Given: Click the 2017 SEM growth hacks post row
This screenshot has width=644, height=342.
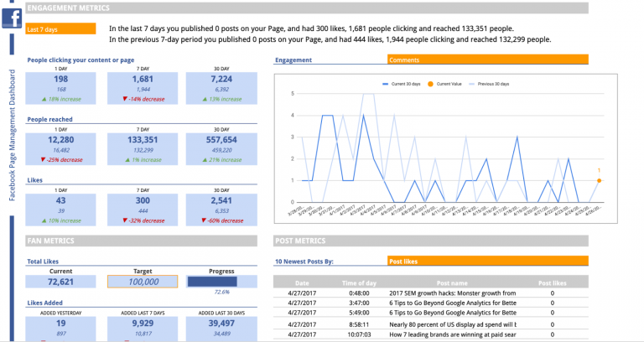Looking at the screenshot, I should tap(451, 293).
